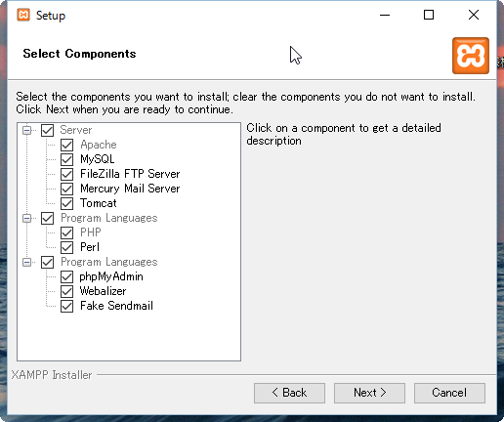Select the Server group label
Image resolution: width=504 pixels, height=422 pixels.
coord(76,130)
